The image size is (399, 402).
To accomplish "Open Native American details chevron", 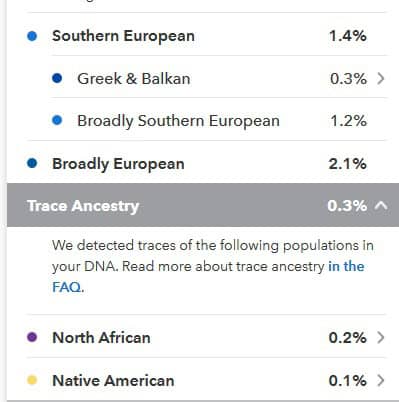I will [381, 380].
